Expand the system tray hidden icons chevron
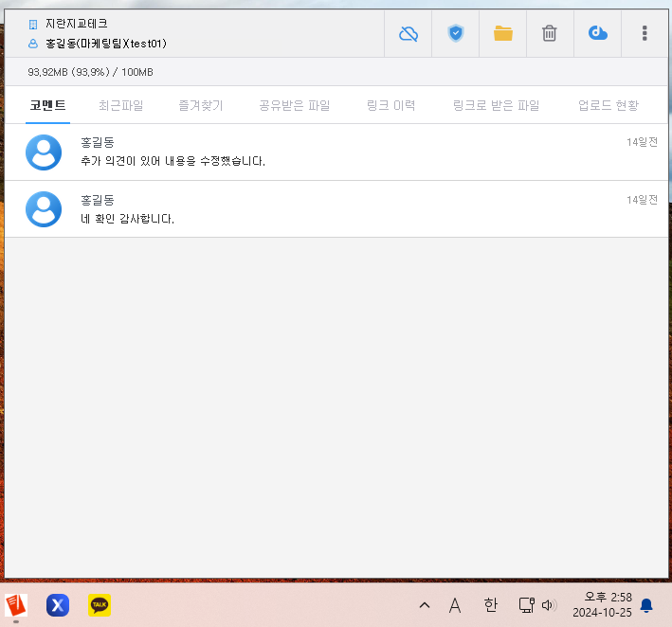Image resolution: width=672 pixels, height=627 pixels. tap(424, 604)
